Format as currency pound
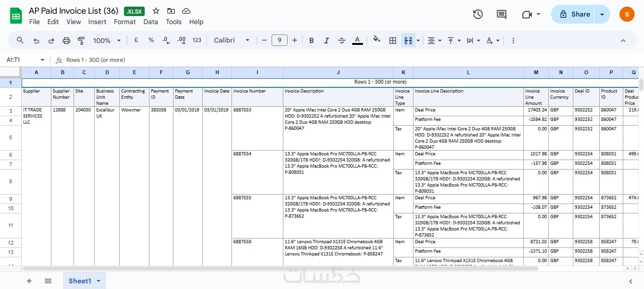Image resolution: width=644 pixels, height=289 pixels. coord(136,41)
